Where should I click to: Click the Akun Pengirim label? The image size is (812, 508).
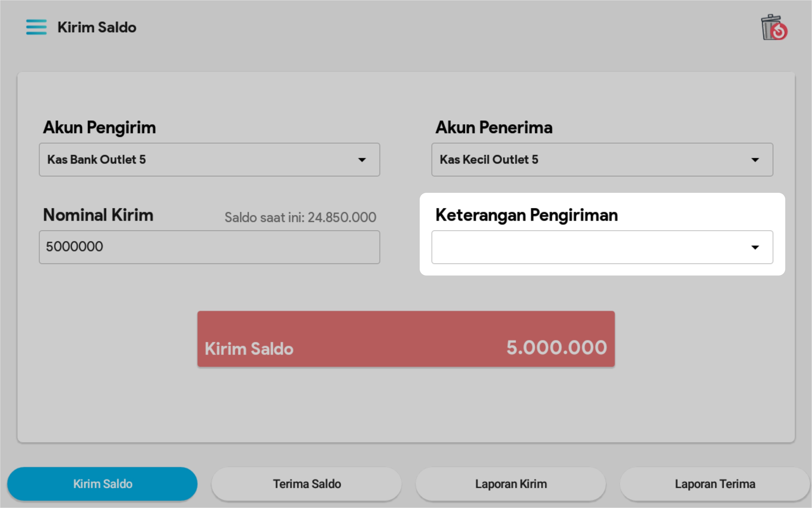point(99,128)
